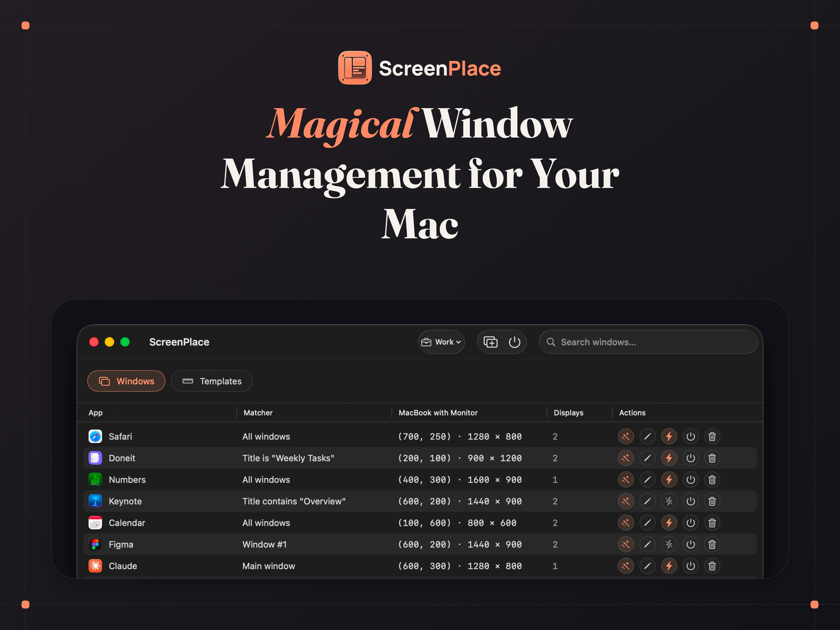
Task: Click the magic wand icon in the Keynote row
Action: tap(626, 501)
